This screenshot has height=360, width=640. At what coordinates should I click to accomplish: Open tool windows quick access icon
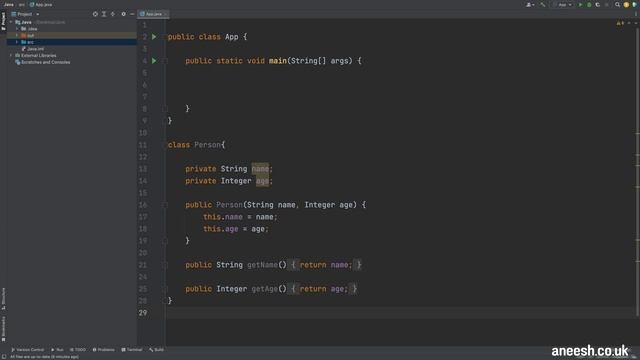pos(4,357)
